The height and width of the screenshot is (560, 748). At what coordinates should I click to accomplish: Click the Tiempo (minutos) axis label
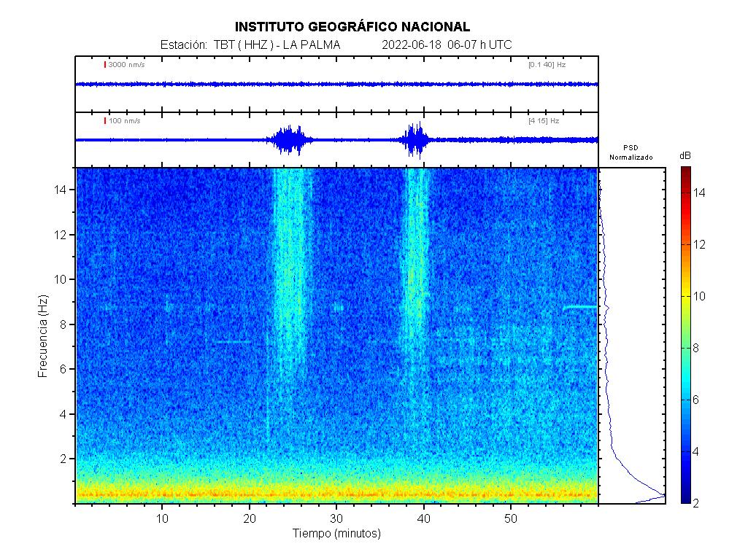pos(336,534)
